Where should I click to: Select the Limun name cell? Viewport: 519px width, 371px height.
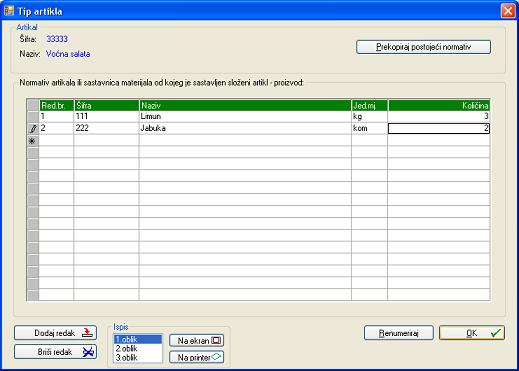pyautogui.click(x=245, y=116)
